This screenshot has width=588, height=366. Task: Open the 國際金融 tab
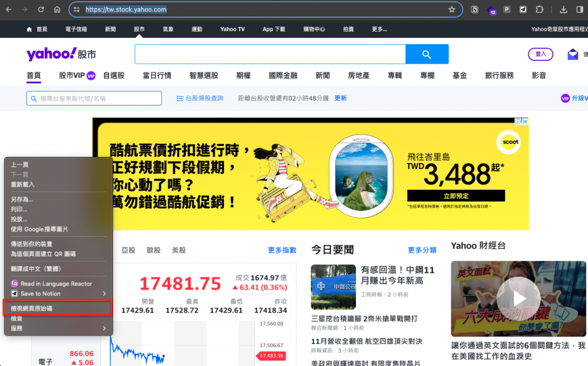tap(283, 75)
